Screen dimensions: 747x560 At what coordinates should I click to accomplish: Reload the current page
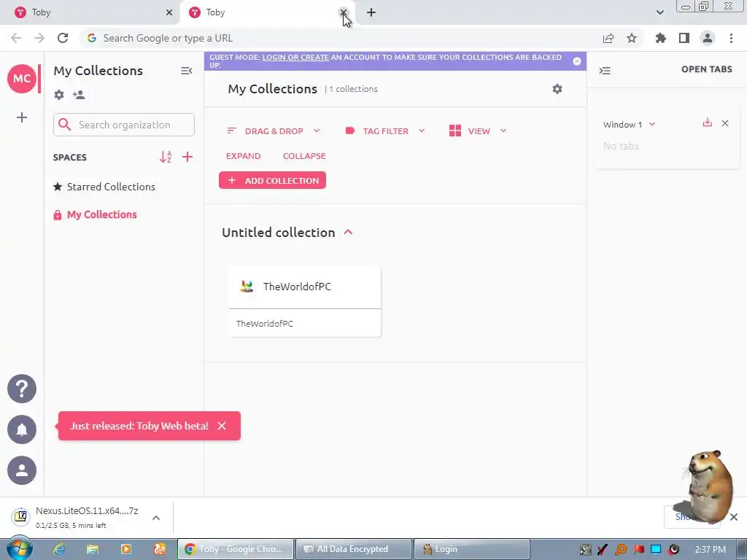(x=63, y=38)
